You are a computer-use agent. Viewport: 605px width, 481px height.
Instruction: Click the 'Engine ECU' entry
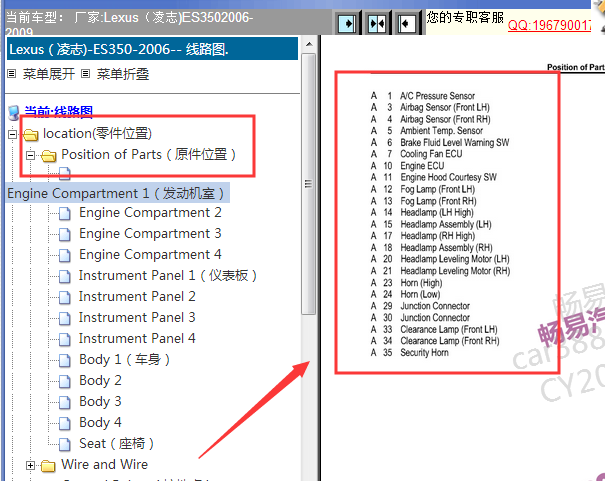[422, 166]
